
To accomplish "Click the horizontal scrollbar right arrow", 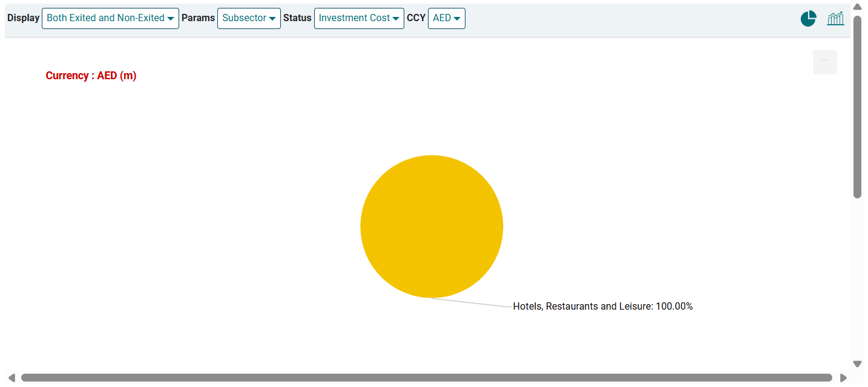I will 843,378.
